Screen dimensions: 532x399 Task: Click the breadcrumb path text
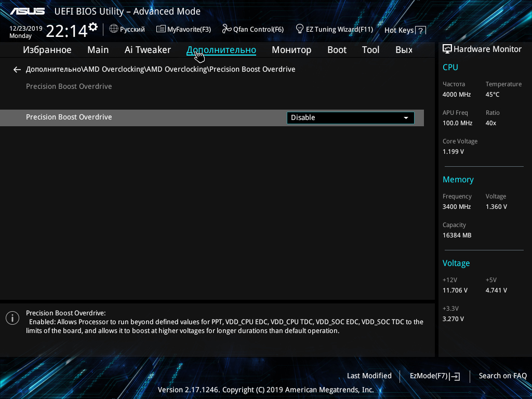pos(161,69)
